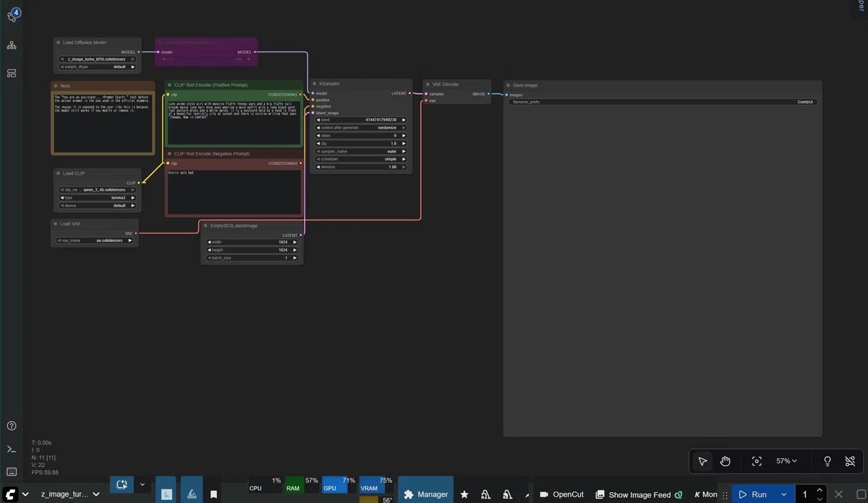The width and height of the screenshot is (868, 503).
Task: Collapse the Save Image node title dot
Action: click(x=509, y=85)
